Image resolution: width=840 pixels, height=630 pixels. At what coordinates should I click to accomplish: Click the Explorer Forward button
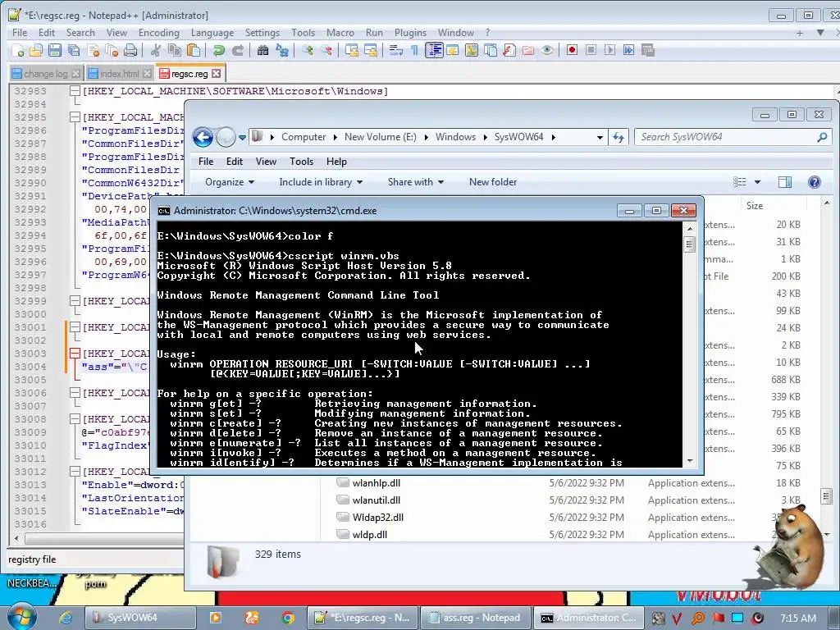(226, 137)
